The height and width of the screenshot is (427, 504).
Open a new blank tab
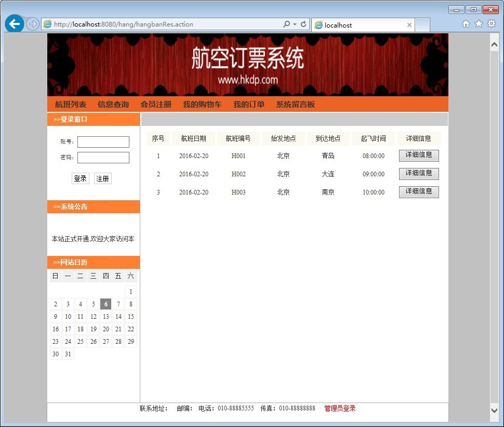422,25
